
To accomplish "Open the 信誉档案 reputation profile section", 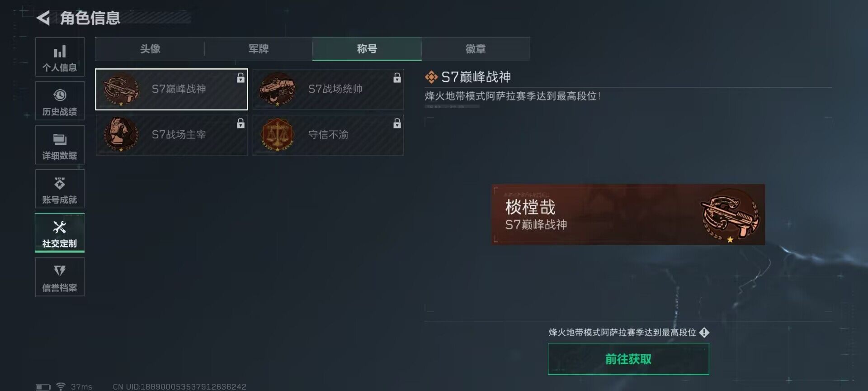I will tap(60, 277).
